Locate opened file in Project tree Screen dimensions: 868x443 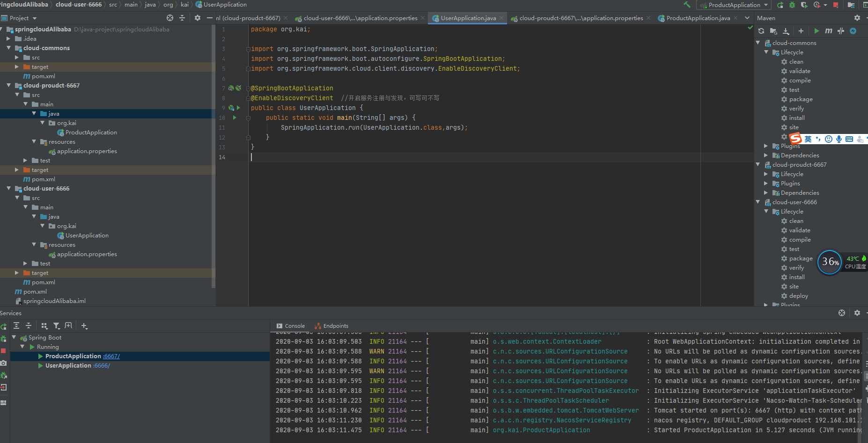point(170,18)
